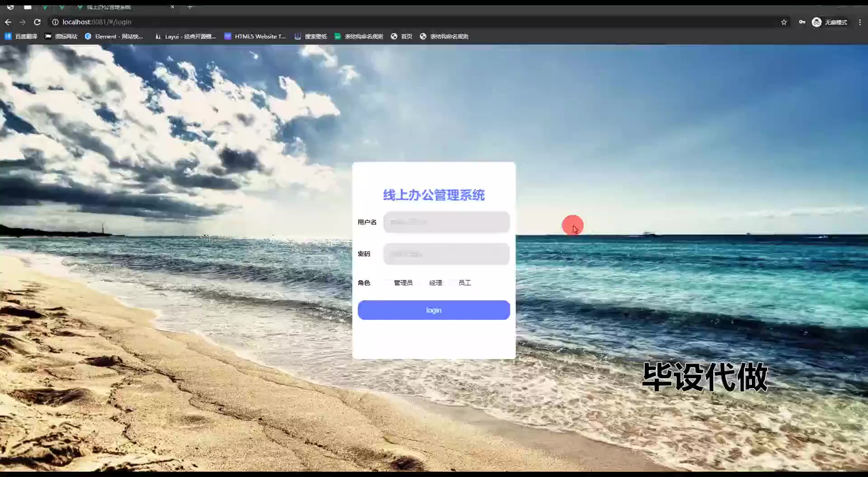Click the 用户名 field label
Screen dimensions: 868x477
click(367, 222)
